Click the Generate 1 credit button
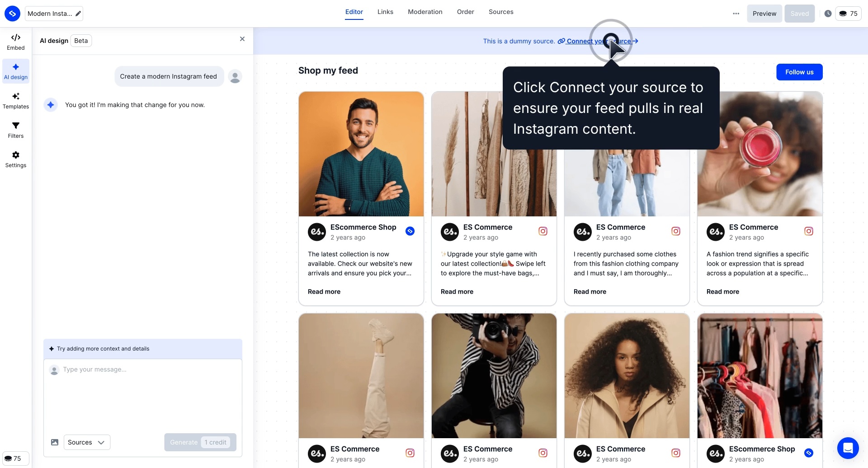The width and height of the screenshot is (868, 468). point(200,442)
